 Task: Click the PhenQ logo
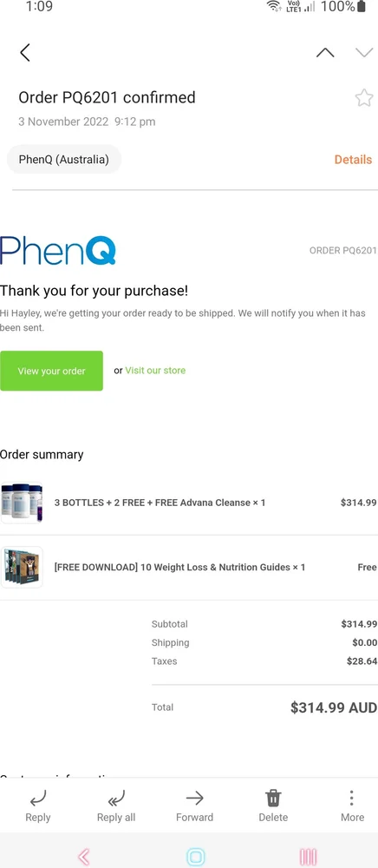point(58,250)
